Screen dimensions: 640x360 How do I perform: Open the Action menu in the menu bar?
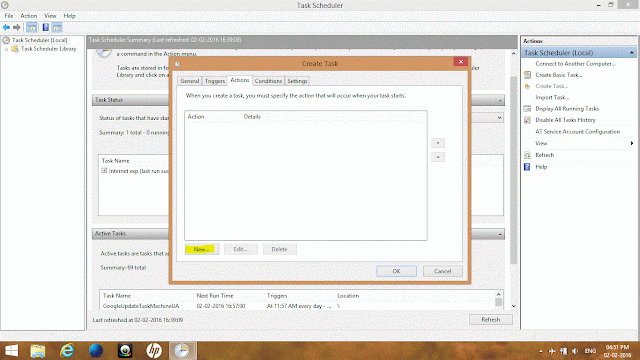click(x=29, y=16)
